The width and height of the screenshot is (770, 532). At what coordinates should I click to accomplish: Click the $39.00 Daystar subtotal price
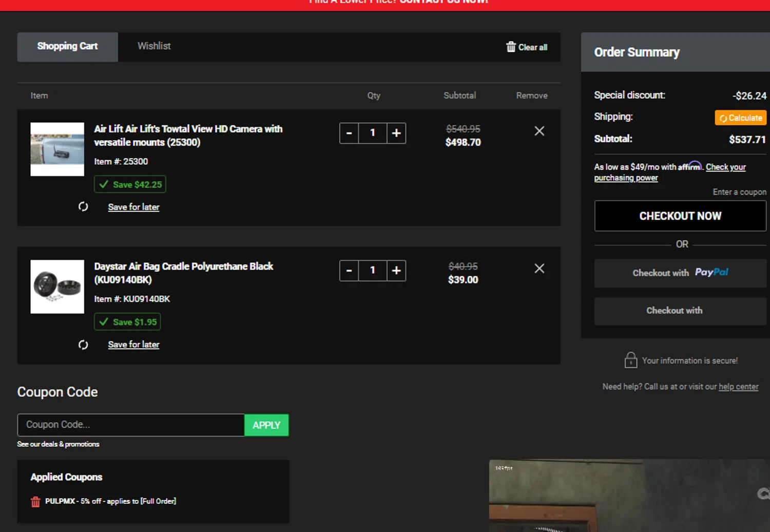[x=463, y=280]
